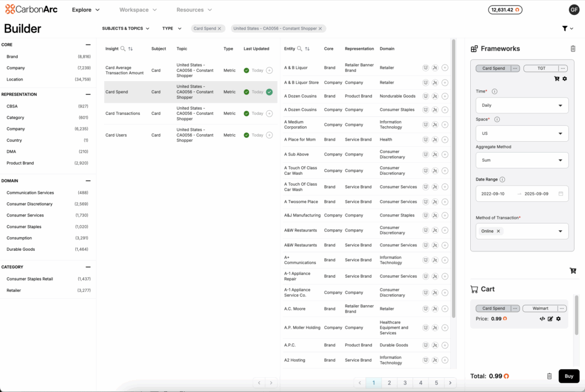This screenshot has height=392, width=585.
Task: Select Card Average Transaction Amount insight plus
Action: [x=270, y=70]
